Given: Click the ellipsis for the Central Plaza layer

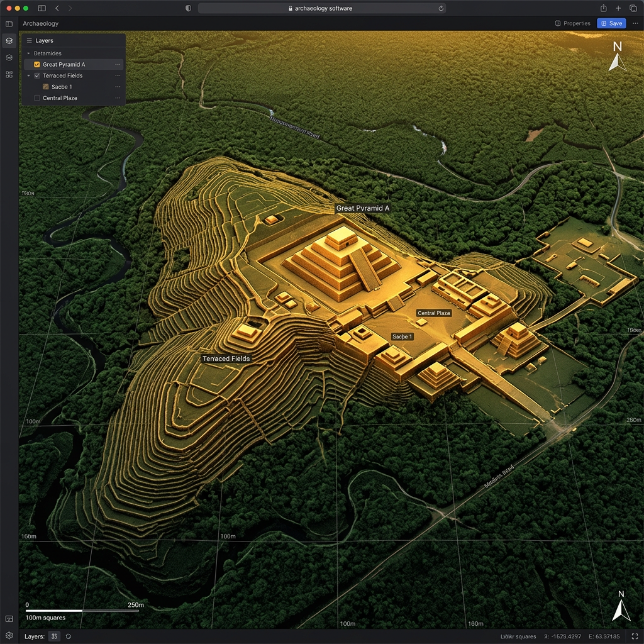Looking at the screenshot, I should click(x=117, y=97).
